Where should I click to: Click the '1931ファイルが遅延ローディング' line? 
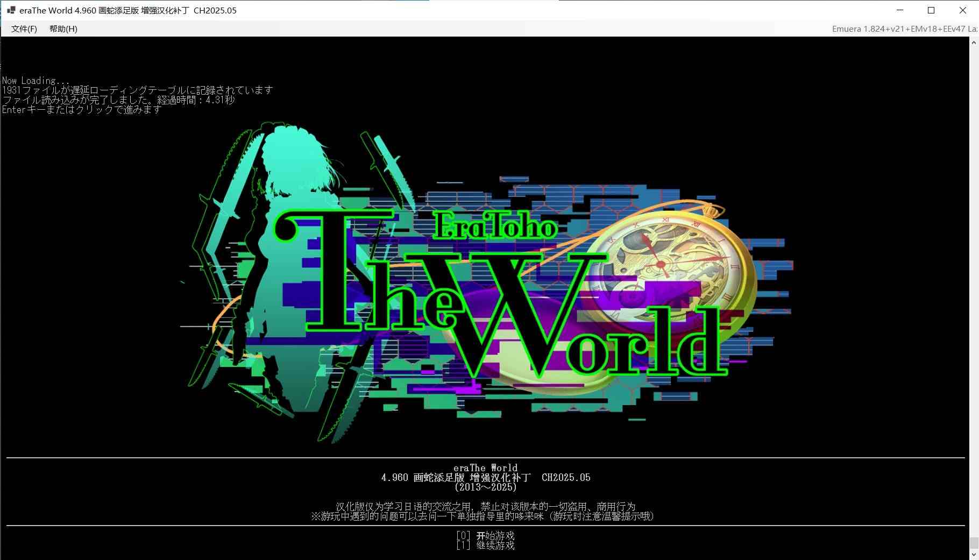(138, 90)
